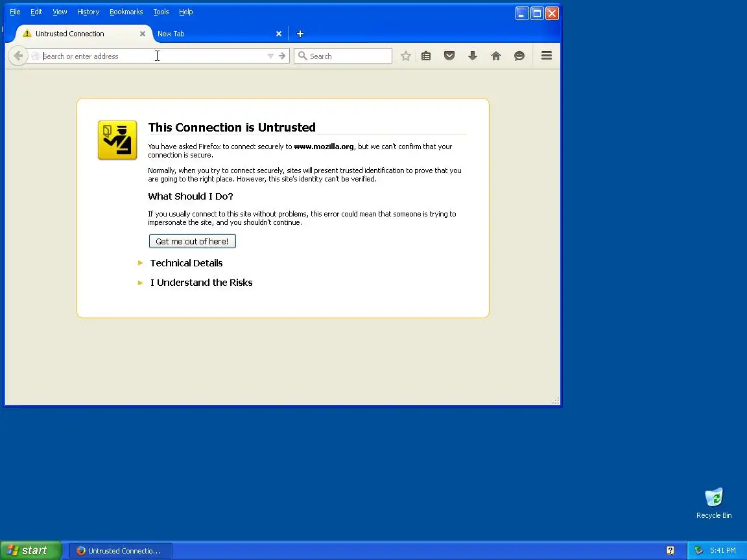Screen dimensions: 747x560
Task: Open the Bookmarks menu
Action: pos(126,12)
